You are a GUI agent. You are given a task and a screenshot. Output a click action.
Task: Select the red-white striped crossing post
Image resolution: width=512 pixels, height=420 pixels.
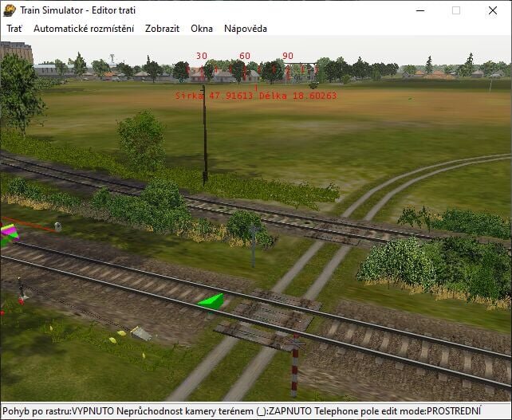click(294, 367)
